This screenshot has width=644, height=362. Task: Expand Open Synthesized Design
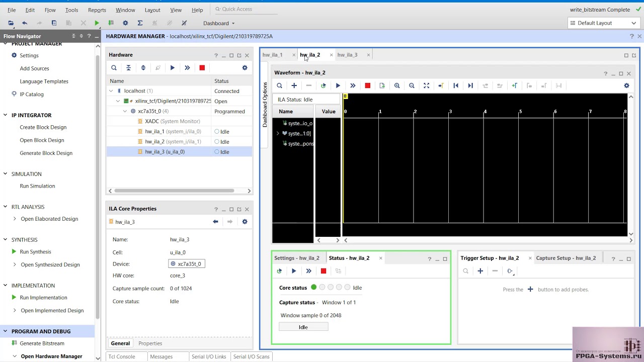point(15,264)
